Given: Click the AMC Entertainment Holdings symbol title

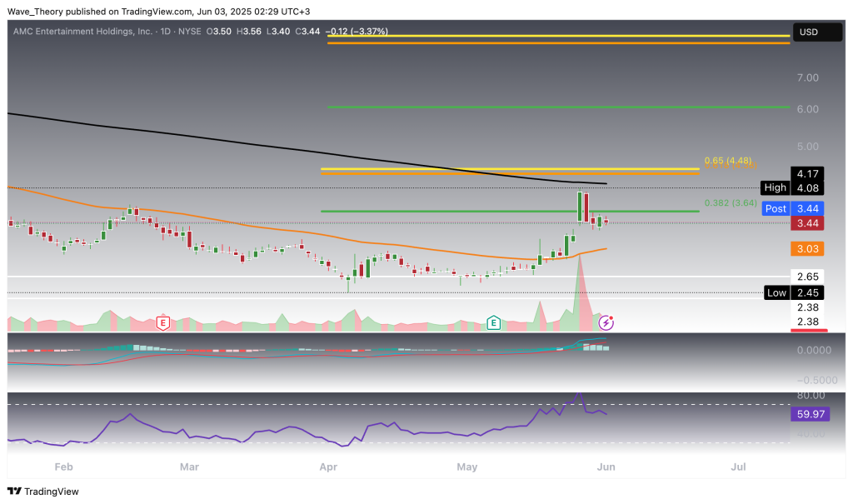Looking at the screenshot, I should [82, 32].
